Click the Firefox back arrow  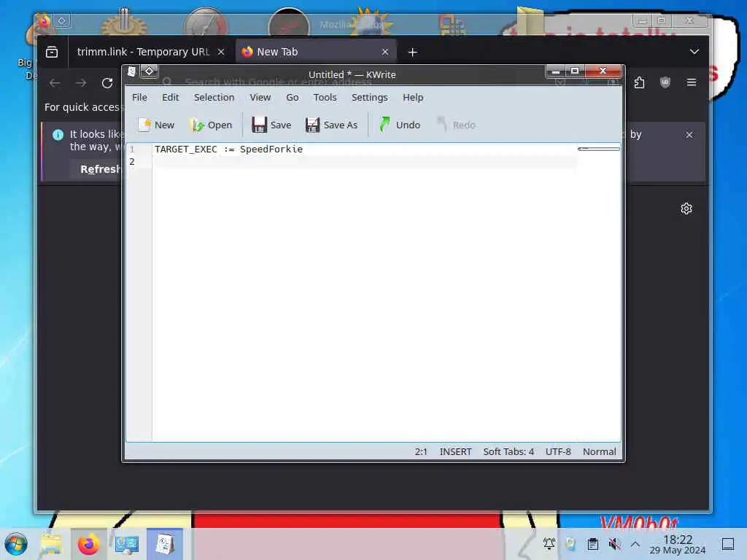(55, 83)
